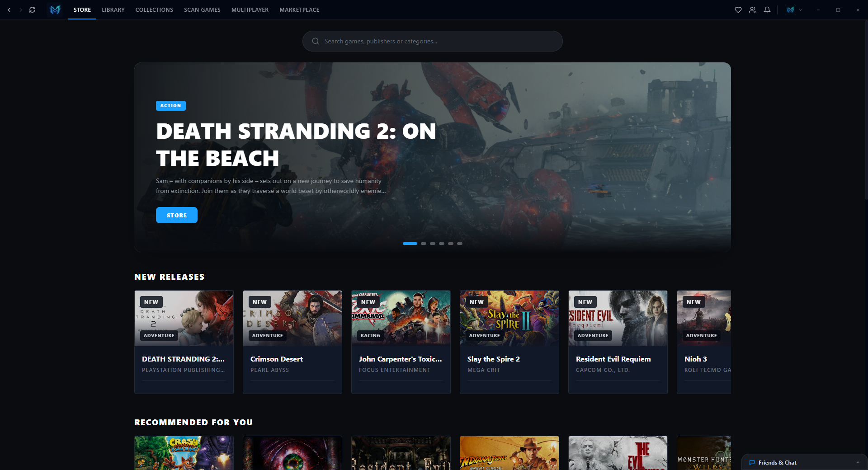Screen dimensions: 868x470
Task: Click the search magnifier icon
Action: coord(316,41)
